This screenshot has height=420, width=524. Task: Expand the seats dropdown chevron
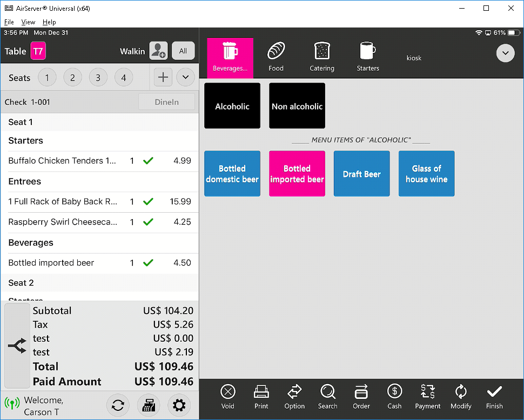(185, 77)
